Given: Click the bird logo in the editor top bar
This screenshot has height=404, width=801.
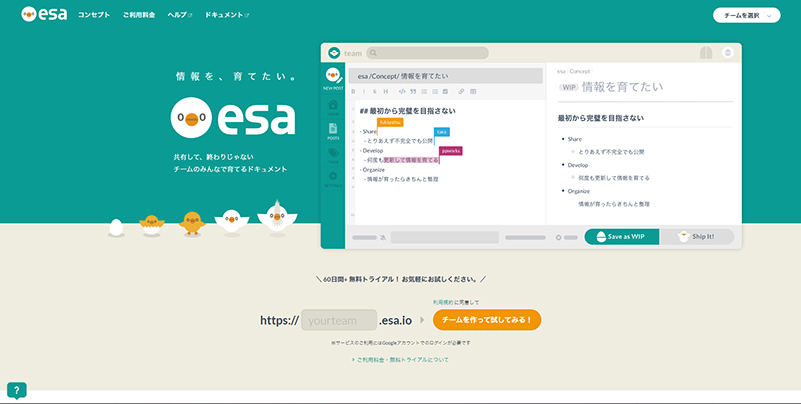Looking at the screenshot, I should 334,53.
